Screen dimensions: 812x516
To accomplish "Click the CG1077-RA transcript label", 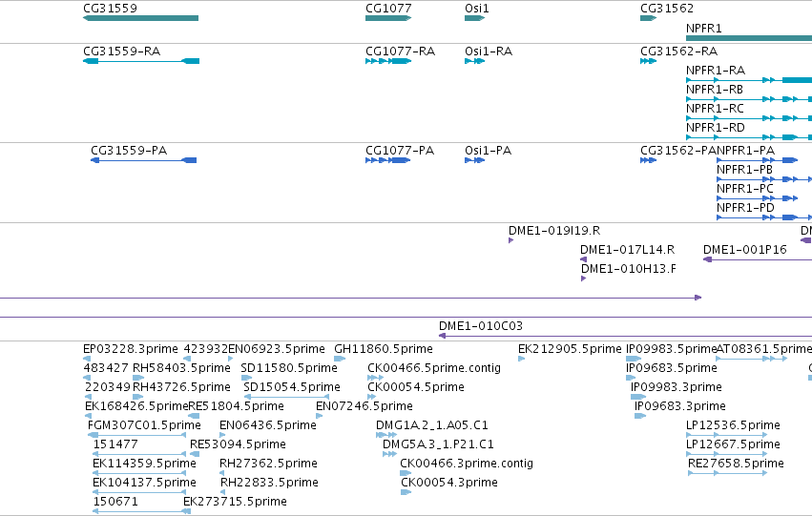I will pyautogui.click(x=401, y=52).
